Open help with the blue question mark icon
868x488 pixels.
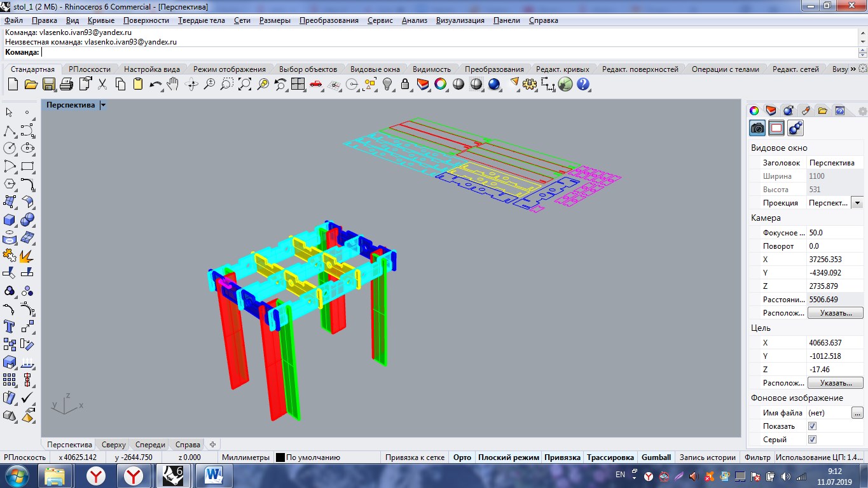583,84
